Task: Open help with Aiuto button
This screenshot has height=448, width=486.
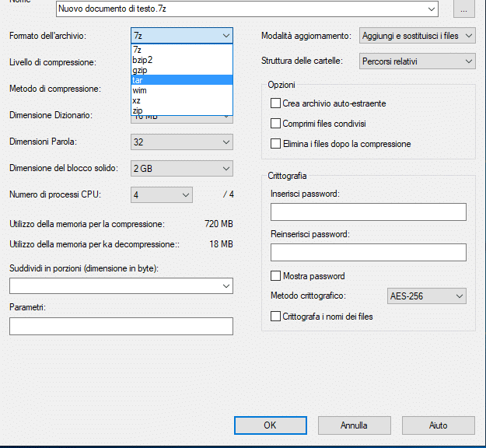Action: pyautogui.click(x=439, y=425)
